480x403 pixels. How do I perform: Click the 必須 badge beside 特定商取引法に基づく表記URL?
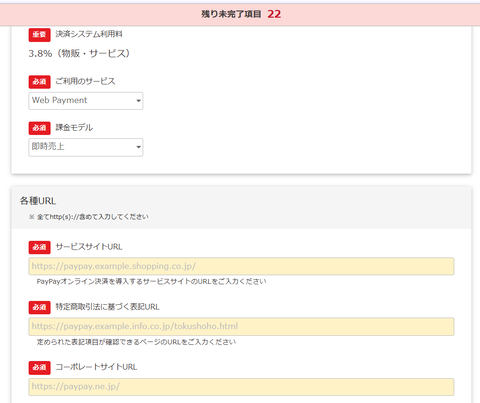click(x=39, y=307)
